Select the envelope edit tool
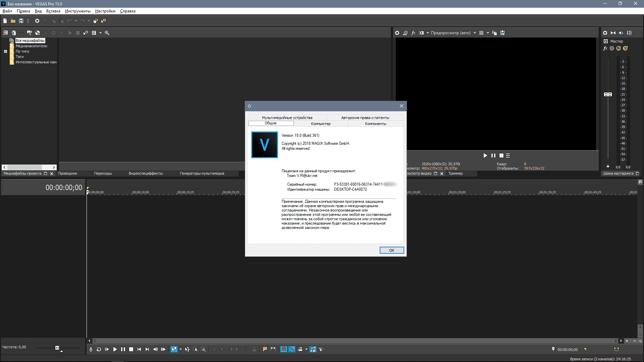 [187, 349]
